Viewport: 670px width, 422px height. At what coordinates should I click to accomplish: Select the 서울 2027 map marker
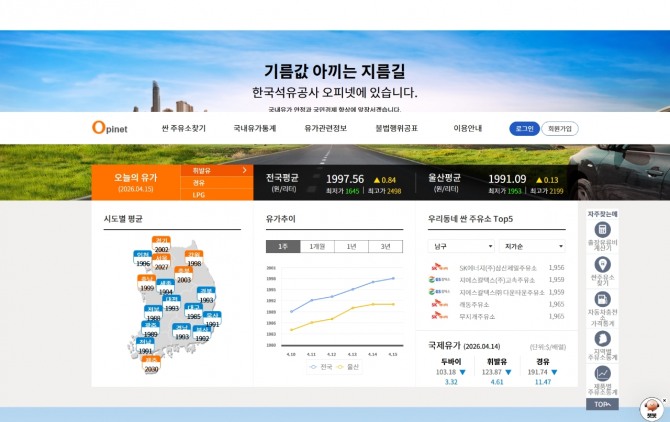coord(161,262)
